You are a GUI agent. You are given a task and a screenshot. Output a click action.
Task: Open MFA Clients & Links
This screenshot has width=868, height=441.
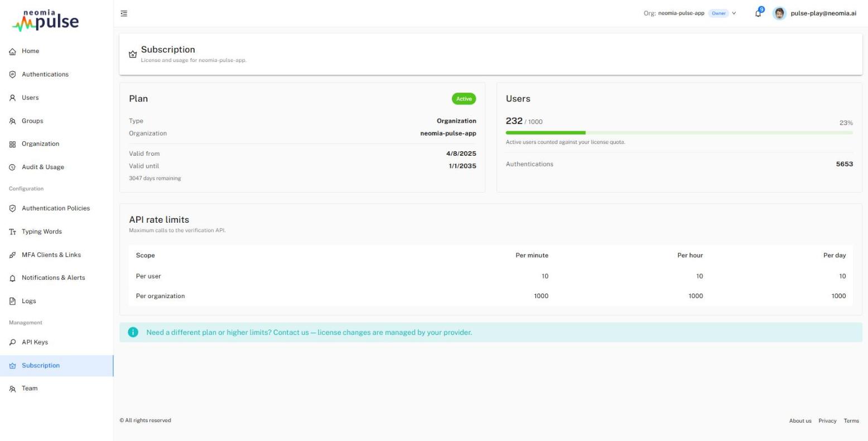pyautogui.click(x=56, y=255)
